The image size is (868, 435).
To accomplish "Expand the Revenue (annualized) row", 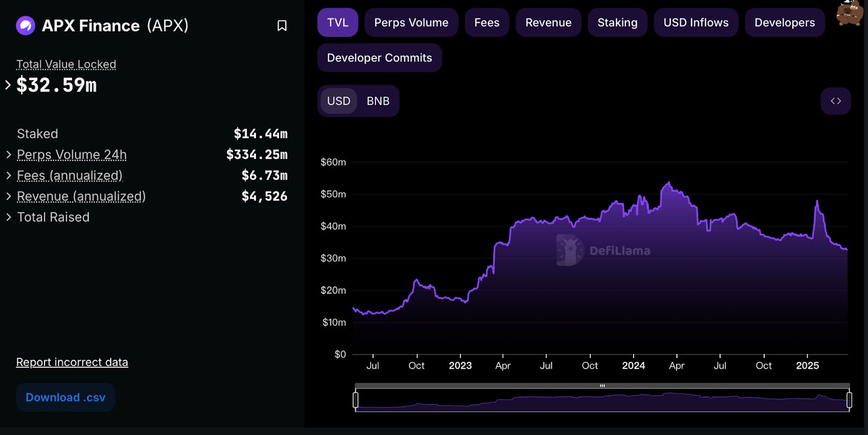I will 9,196.
